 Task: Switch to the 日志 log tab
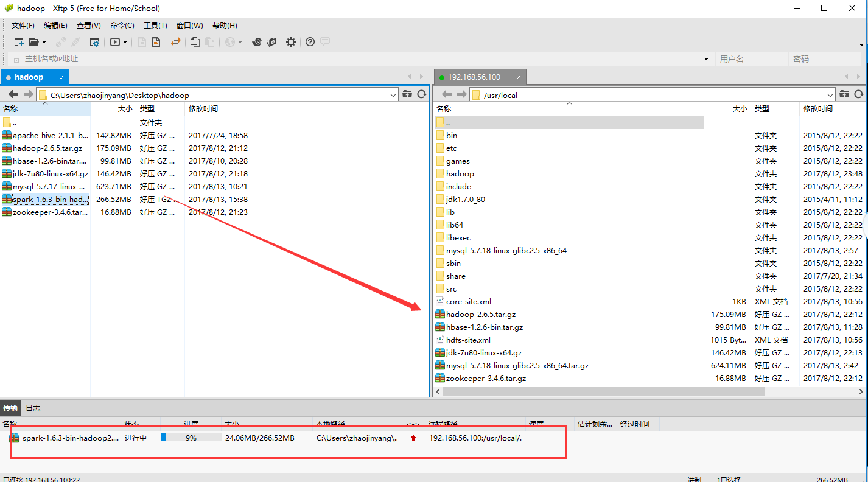33,408
